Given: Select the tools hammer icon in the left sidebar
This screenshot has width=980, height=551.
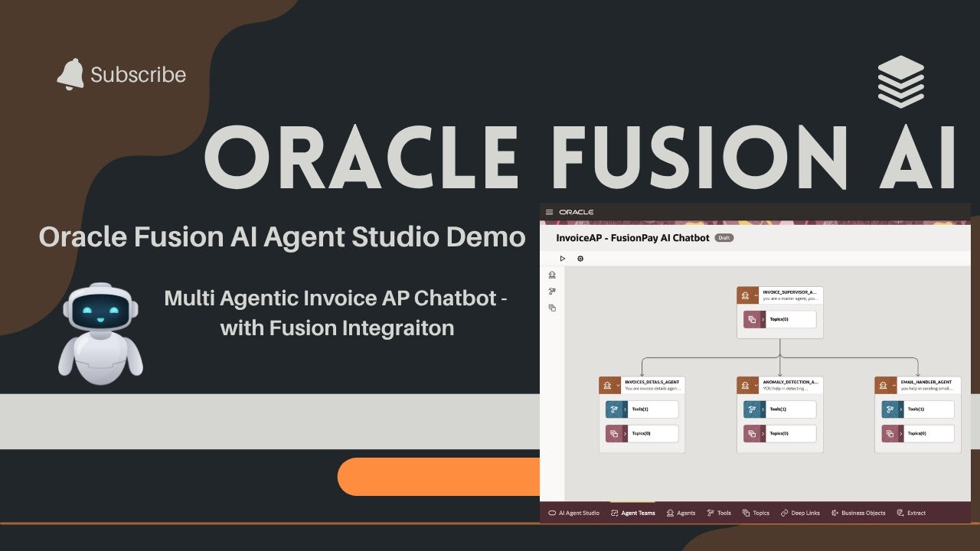Looking at the screenshot, I should (552, 292).
